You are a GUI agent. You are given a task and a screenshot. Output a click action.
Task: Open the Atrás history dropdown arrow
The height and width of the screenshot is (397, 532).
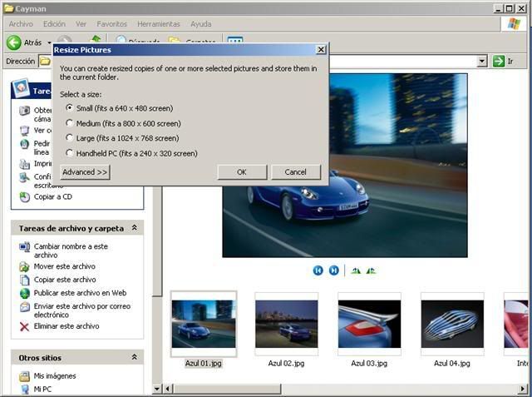click(x=49, y=42)
